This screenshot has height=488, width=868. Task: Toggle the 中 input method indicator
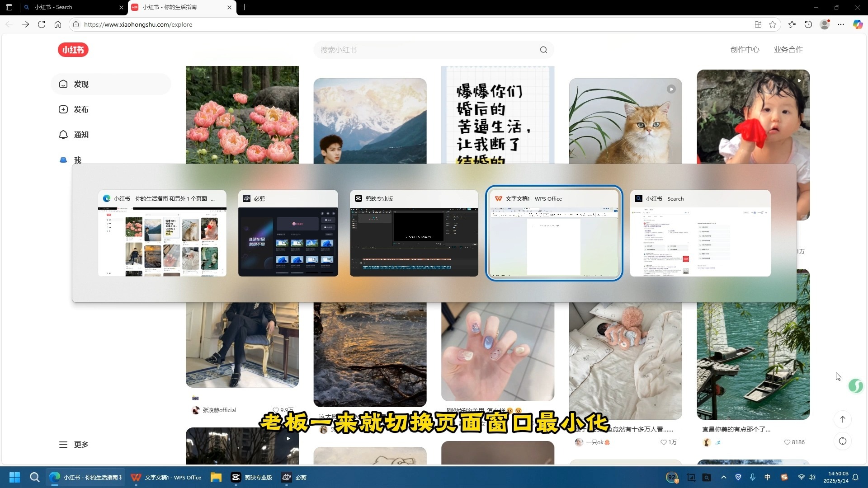coord(767,477)
